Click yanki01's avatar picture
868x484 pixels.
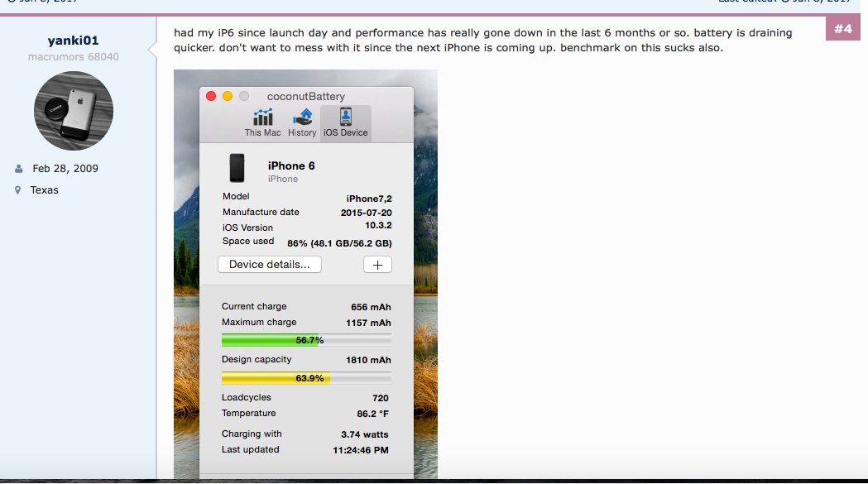pyautogui.click(x=74, y=111)
